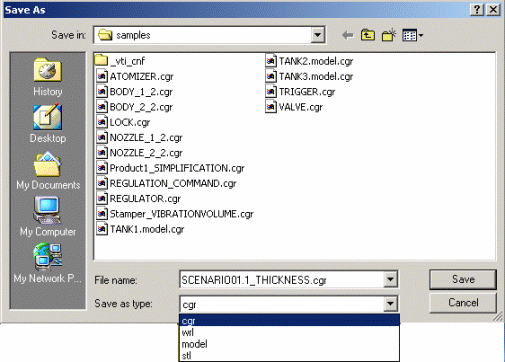Select the file name TANK2.model.cgr
505x362 pixels.
pos(316,61)
